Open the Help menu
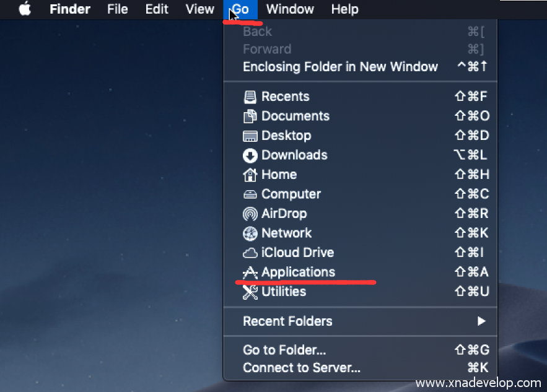547x392 pixels. click(x=344, y=9)
